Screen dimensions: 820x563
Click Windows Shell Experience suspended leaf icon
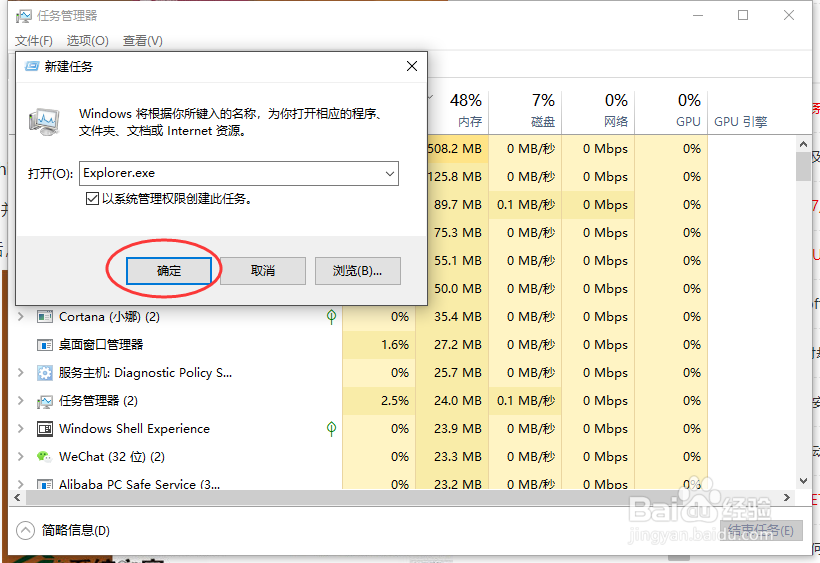point(331,429)
